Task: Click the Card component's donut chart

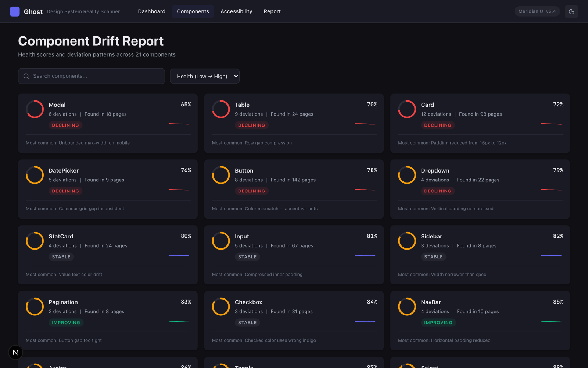Action: point(407,109)
